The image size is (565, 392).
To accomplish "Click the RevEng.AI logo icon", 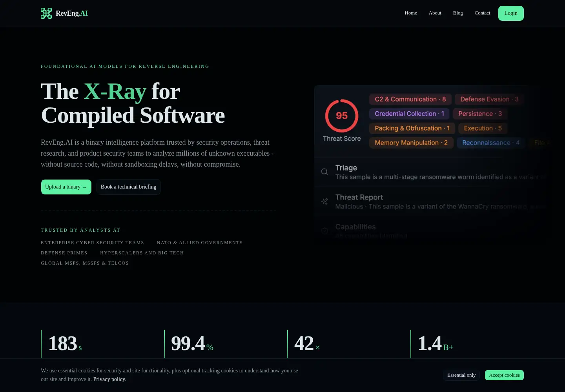I will pos(46,13).
